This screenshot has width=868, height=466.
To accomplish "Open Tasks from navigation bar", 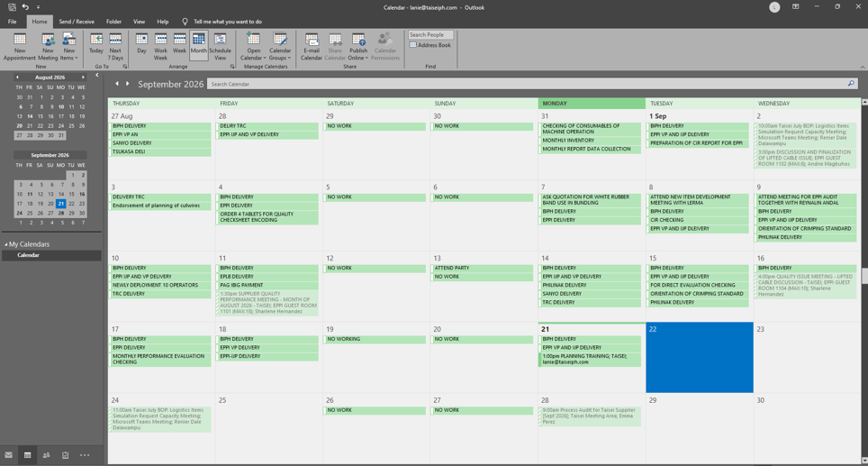I will pyautogui.click(x=66, y=455).
